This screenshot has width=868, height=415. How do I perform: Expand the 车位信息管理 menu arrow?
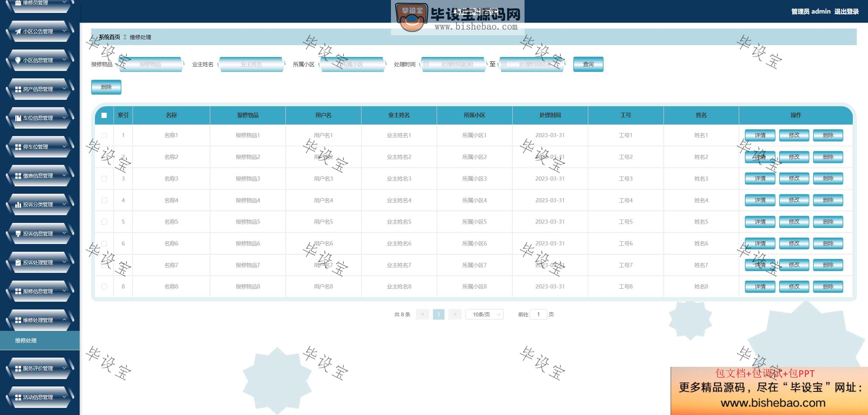(x=64, y=117)
